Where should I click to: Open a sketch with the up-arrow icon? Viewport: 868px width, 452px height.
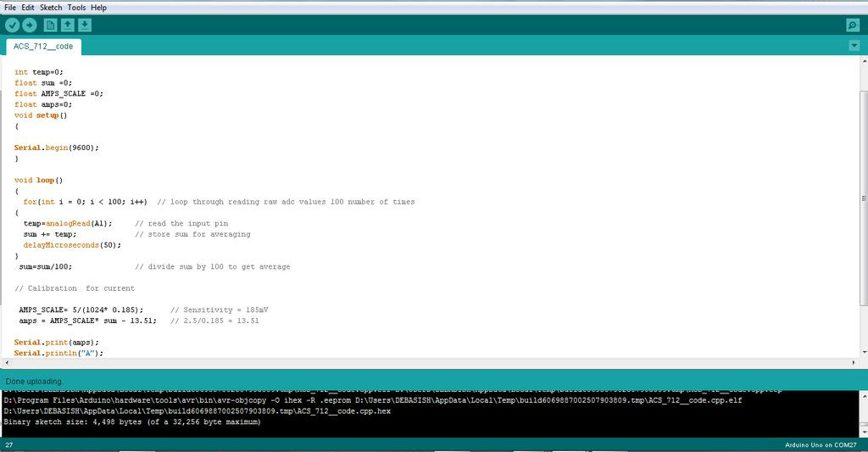point(68,25)
